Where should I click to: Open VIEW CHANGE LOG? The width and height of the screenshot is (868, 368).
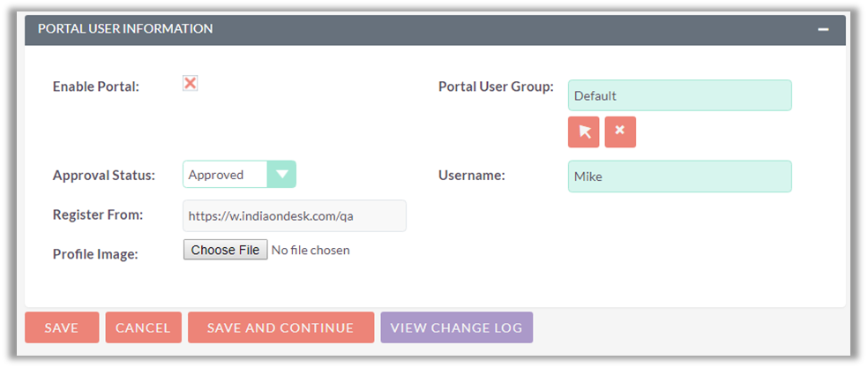tap(457, 327)
